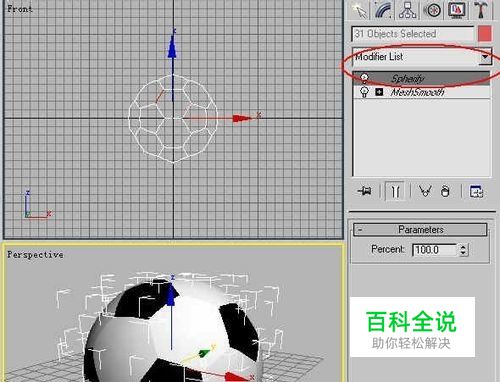
Task: Click Make Unique icon
Action: coord(425,191)
